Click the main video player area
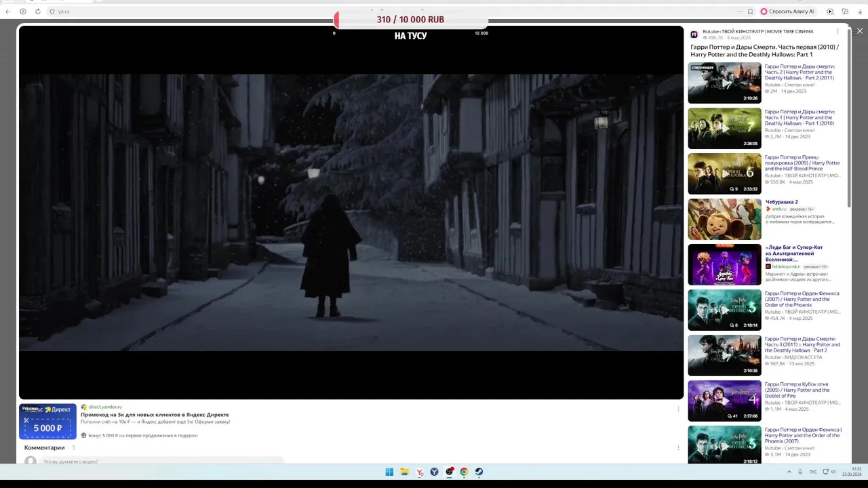Viewport: 868px width, 488px height. 351,212
